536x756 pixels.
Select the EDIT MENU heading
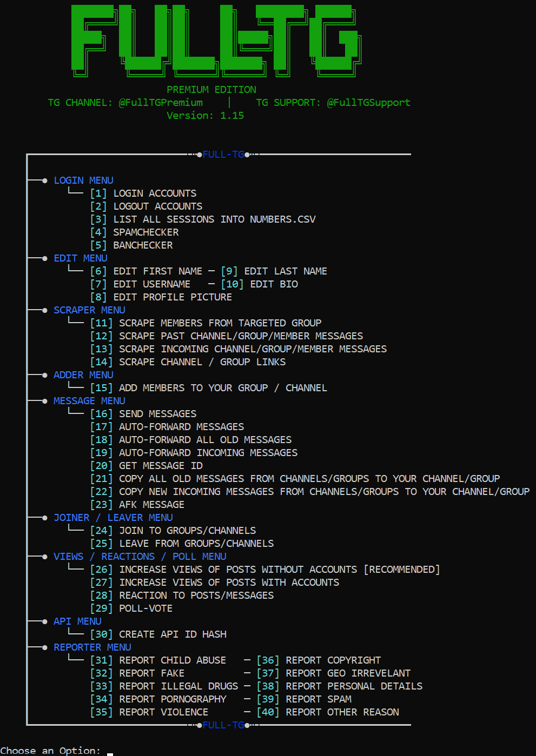(81, 258)
